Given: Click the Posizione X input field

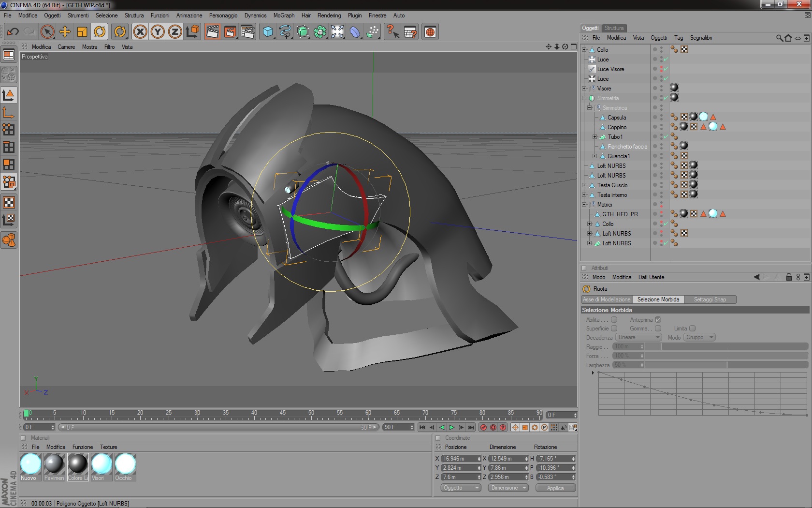Looking at the screenshot, I should [458, 459].
